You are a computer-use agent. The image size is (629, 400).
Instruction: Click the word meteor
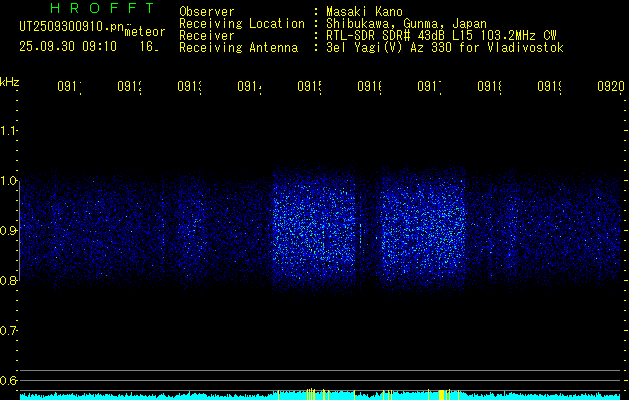[145, 32]
